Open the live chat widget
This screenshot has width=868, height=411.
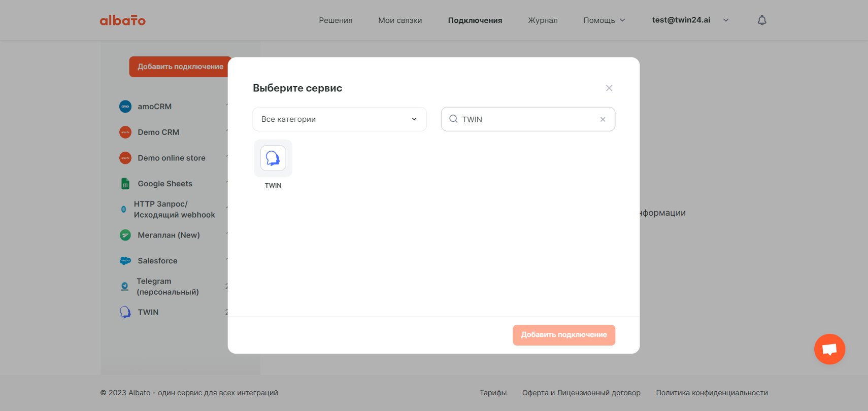(829, 349)
